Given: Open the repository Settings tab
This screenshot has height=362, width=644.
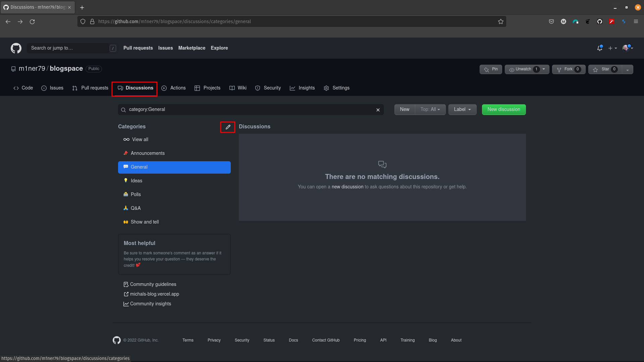Looking at the screenshot, I should pyautogui.click(x=336, y=88).
